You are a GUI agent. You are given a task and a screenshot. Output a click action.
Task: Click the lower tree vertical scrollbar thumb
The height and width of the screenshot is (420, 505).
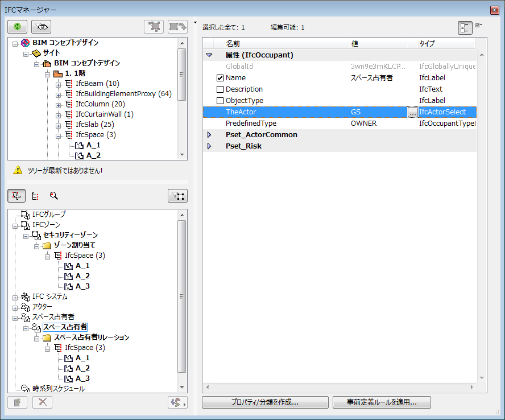pos(182,297)
